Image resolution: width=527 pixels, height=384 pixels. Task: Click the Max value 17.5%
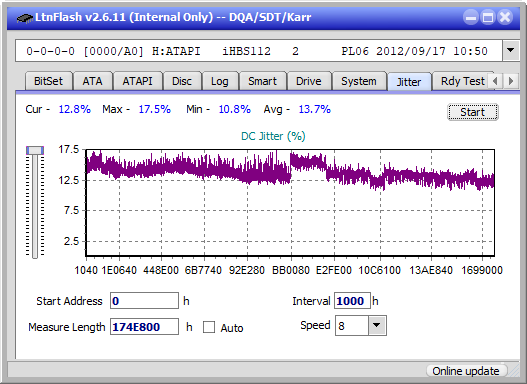click(x=155, y=109)
